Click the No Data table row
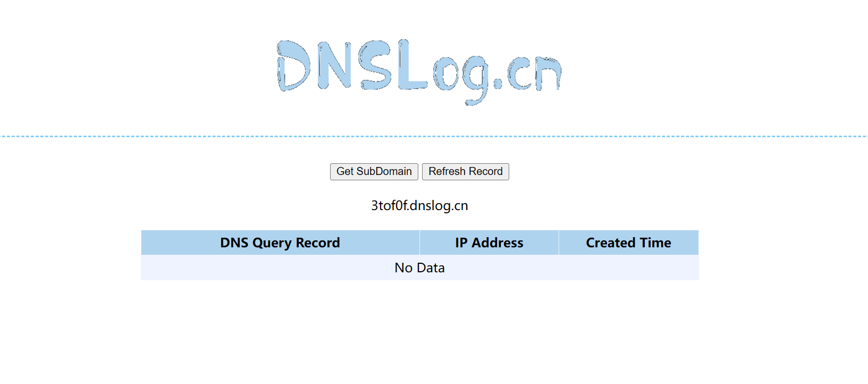This screenshot has width=868, height=384. 419,268
